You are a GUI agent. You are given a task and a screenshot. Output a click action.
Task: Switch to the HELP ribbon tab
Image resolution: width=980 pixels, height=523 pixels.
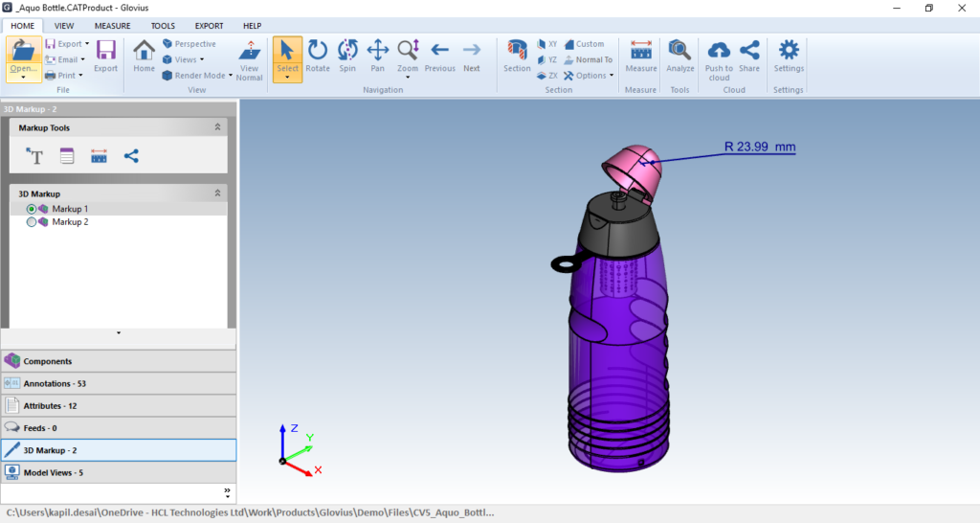pos(252,26)
